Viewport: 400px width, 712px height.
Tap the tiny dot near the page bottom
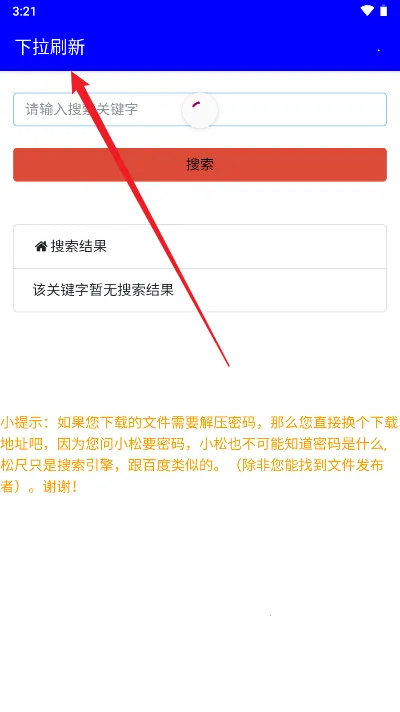tap(271, 615)
